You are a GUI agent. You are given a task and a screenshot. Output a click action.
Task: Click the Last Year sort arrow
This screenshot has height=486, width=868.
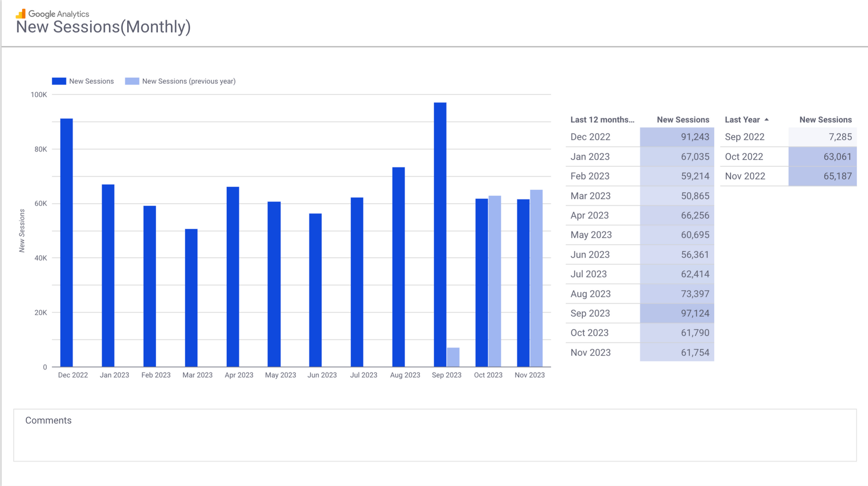766,119
